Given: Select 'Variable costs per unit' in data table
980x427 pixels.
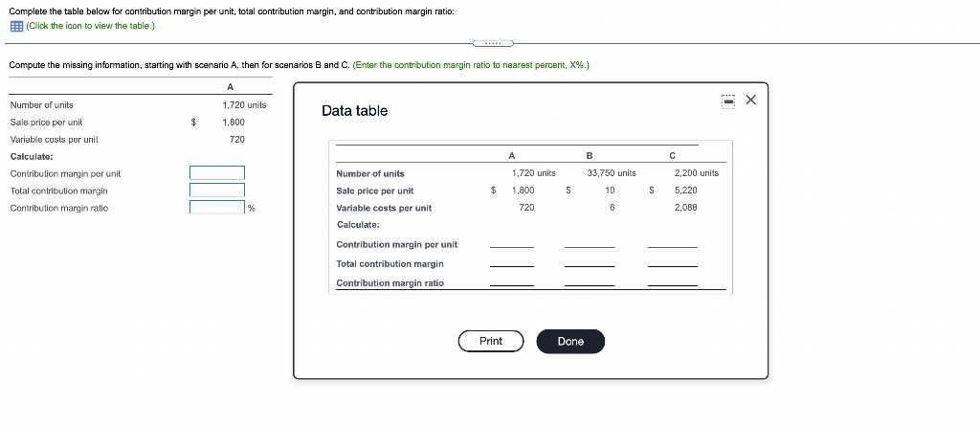Looking at the screenshot, I should point(384,208).
